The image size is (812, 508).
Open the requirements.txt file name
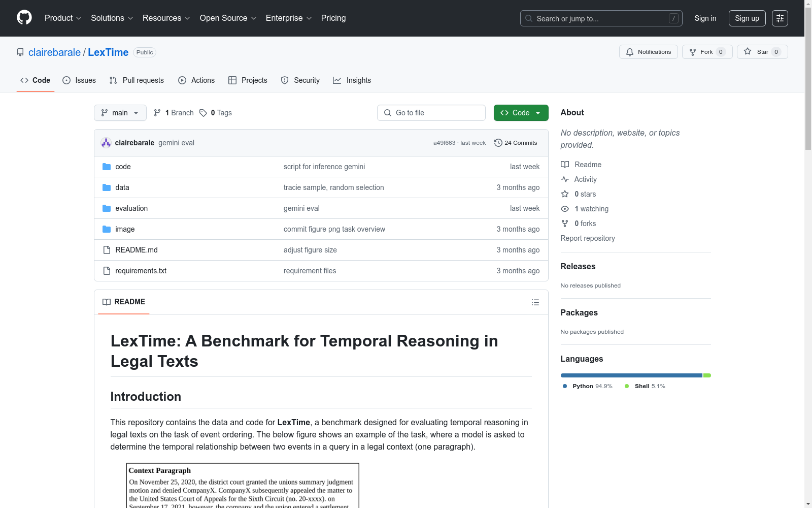coord(141,271)
